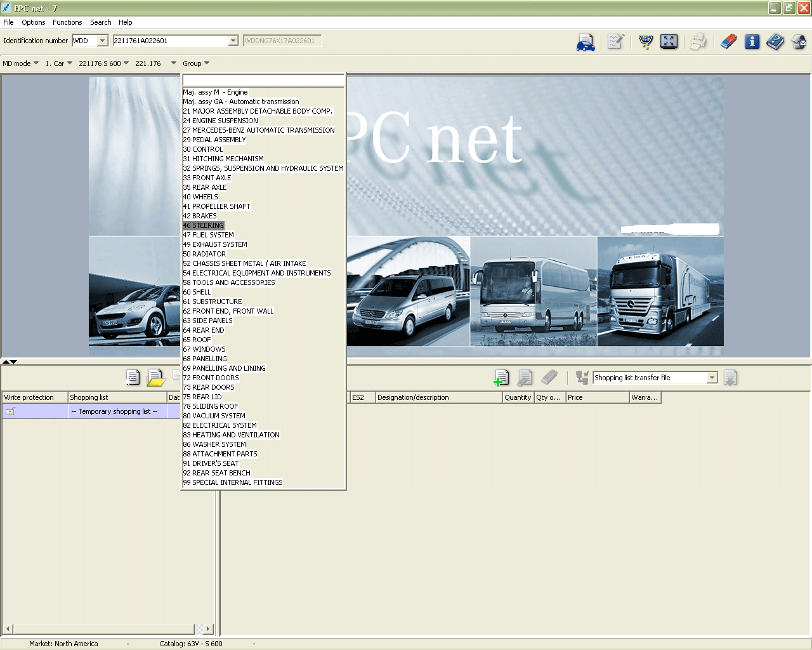The height and width of the screenshot is (650, 812).
Task: Click the ES2 column header
Action: pos(362,397)
